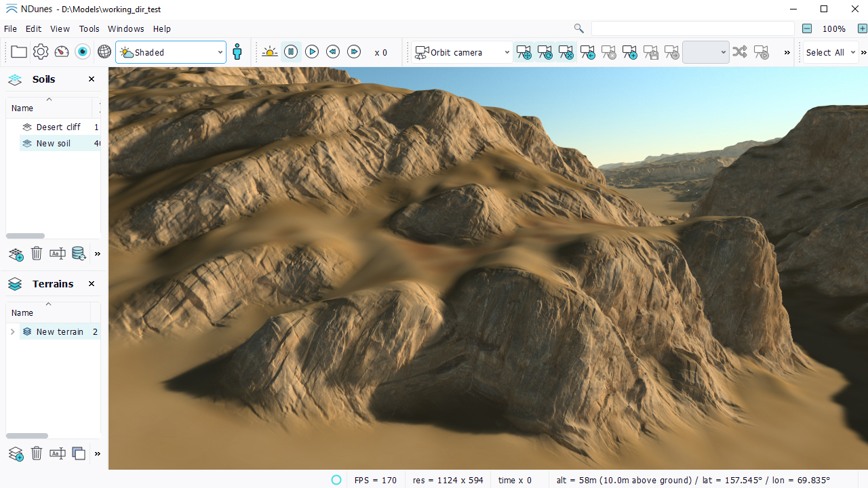The width and height of the screenshot is (868, 488).
Task: Click the Select All button
Action: pos(825,52)
